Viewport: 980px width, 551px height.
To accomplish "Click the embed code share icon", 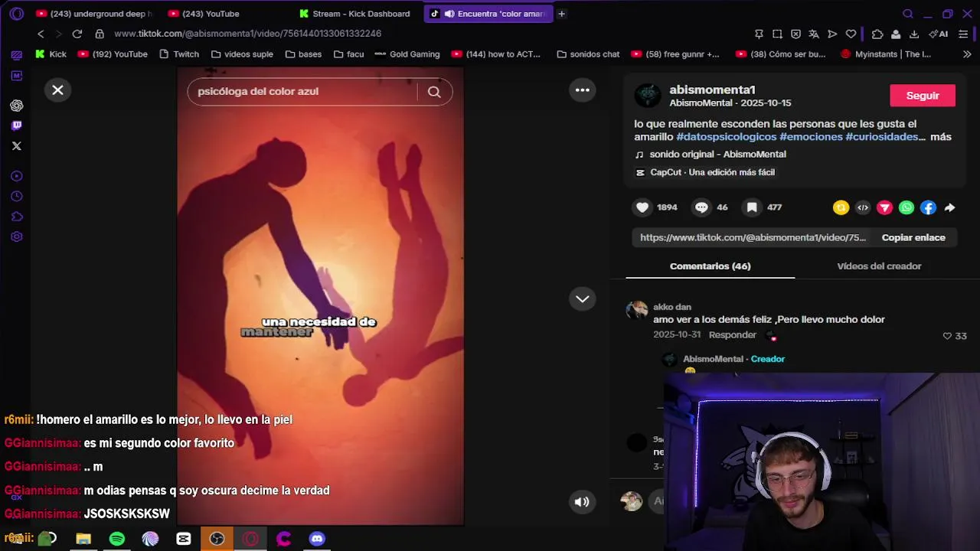I will pos(863,207).
